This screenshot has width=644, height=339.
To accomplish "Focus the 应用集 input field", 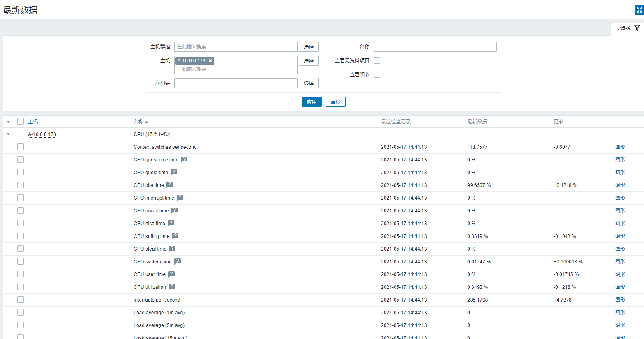I will point(236,83).
